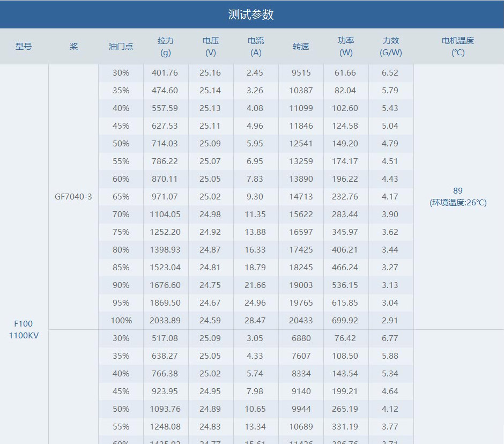Click the voltage value 24.75
This screenshot has width=504, height=444.
click(x=210, y=285)
